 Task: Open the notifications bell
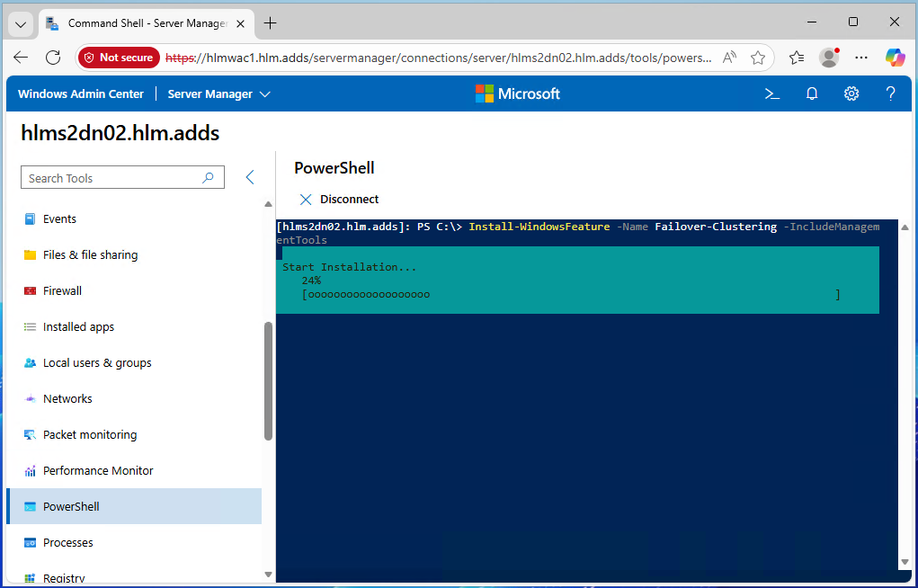(812, 94)
